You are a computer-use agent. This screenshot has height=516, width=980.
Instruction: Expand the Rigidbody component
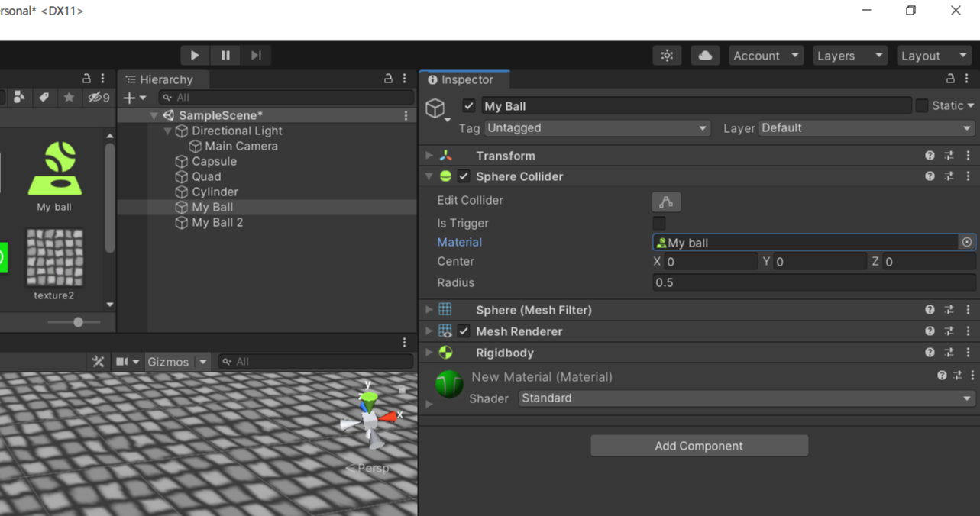click(x=429, y=353)
